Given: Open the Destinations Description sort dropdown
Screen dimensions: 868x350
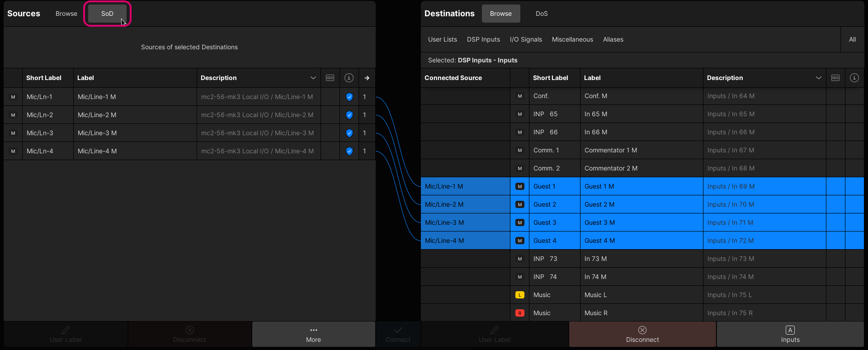Looking at the screenshot, I should coord(818,78).
